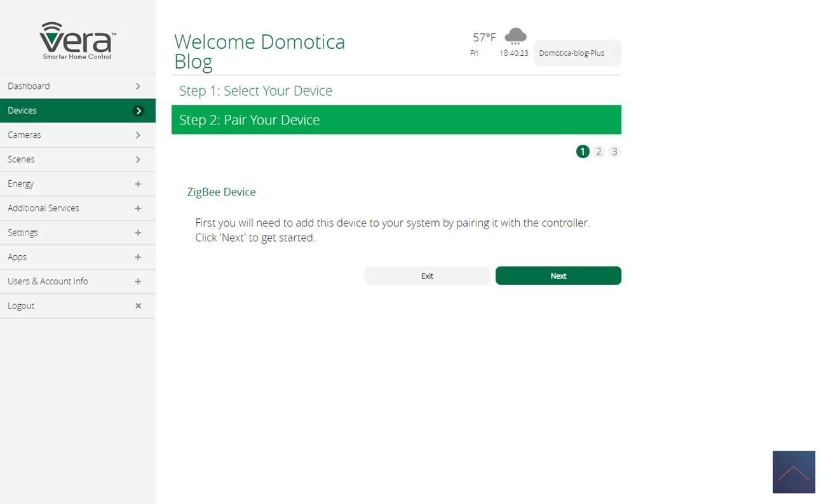826x504 pixels.
Task: Open the Cameras menu item
Action: tap(78, 135)
